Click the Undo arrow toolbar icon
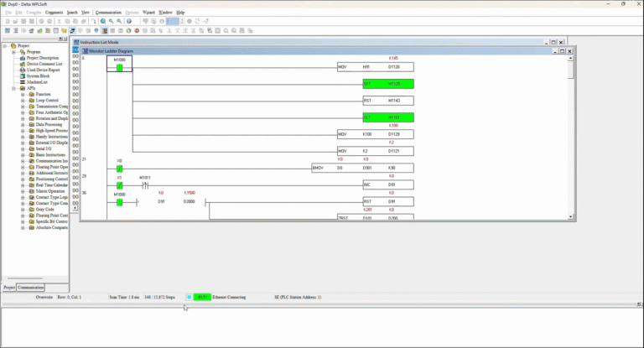 94,21
